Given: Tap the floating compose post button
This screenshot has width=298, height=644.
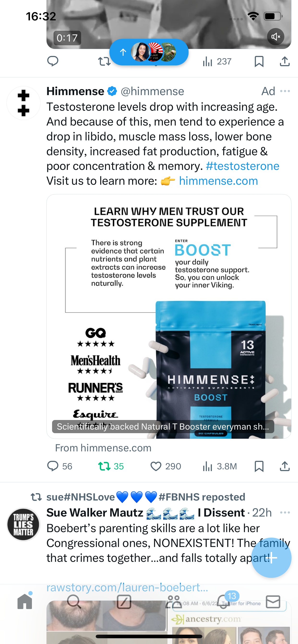Looking at the screenshot, I should pyautogui.click(x=271, y=558).
